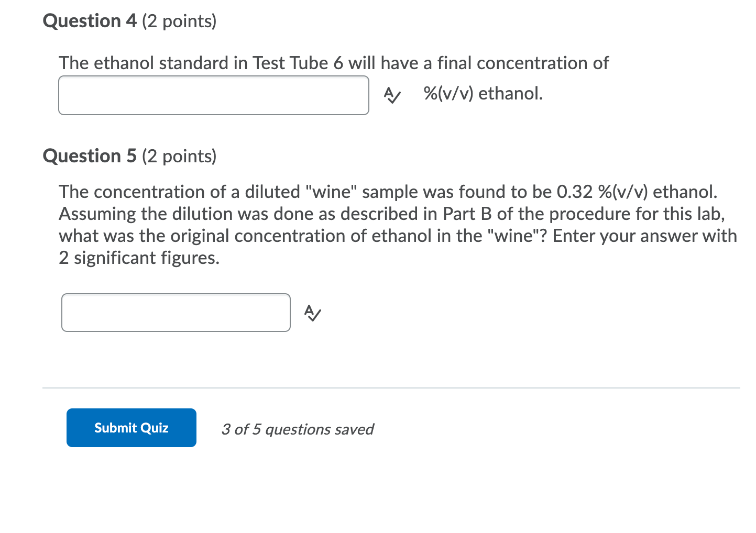Select the Aᵥ icon beside the ethanol concentration field

click(x=392, y=95)
